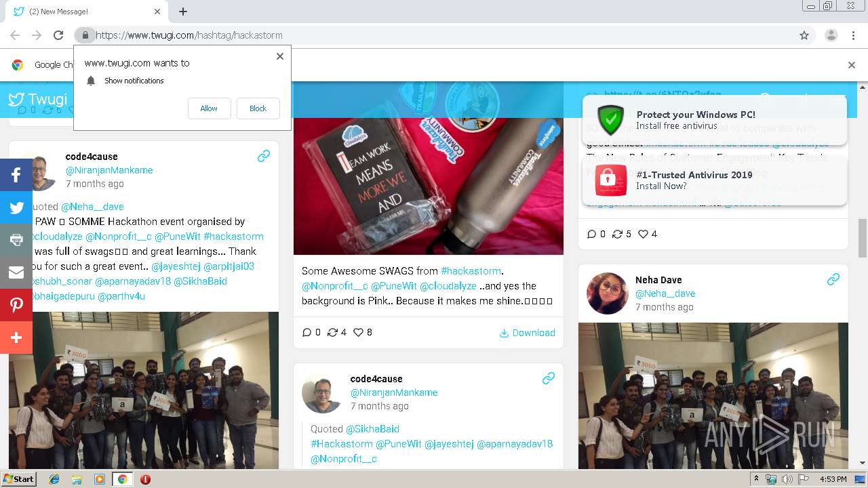Close the New Message browser tab
The width and height of the screenshot is (868, 488).
click(157, 12)
